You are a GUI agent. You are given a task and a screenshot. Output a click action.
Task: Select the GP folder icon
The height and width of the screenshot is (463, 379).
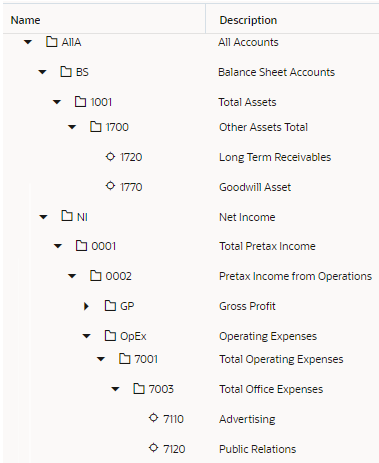110,305
